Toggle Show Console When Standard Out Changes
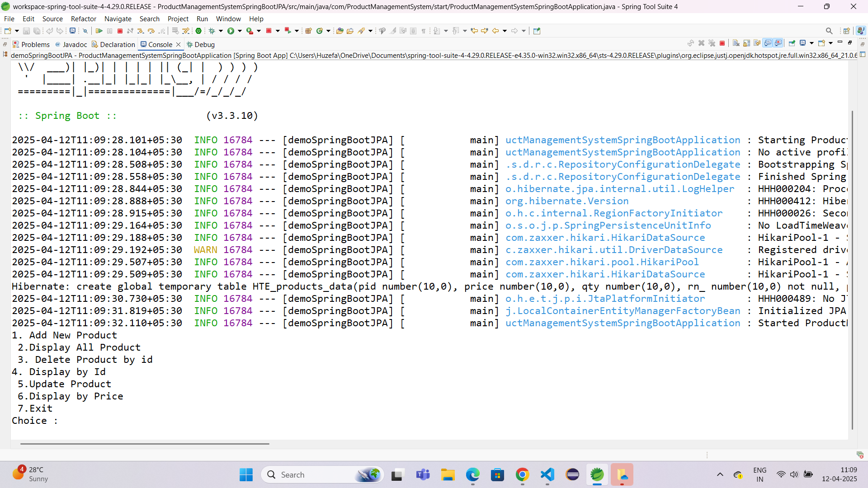 click(768, 43)
